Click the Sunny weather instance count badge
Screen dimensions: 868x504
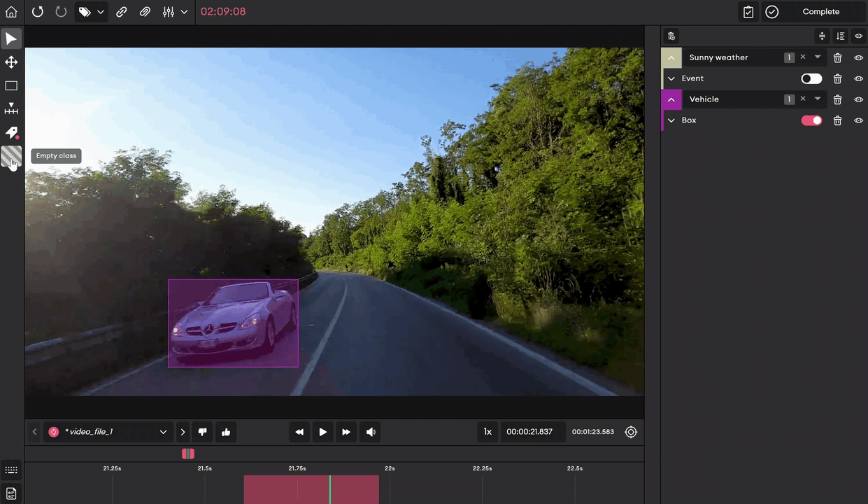(789, 57)
